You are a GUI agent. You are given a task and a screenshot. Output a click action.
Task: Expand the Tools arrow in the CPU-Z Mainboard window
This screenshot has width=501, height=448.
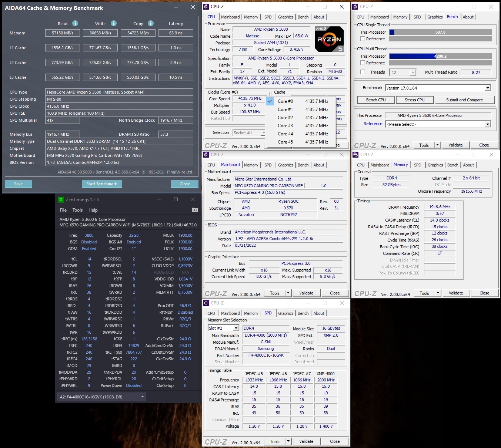[288, 293]
